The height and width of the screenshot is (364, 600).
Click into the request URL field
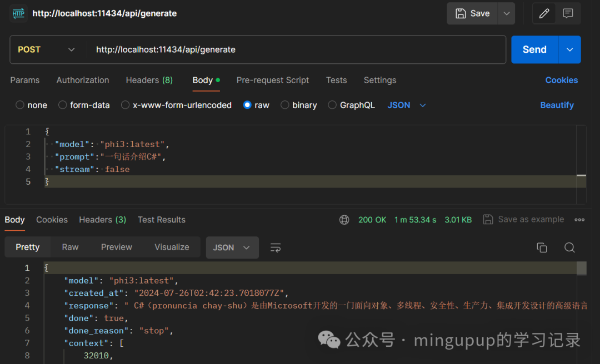[294, 49]
